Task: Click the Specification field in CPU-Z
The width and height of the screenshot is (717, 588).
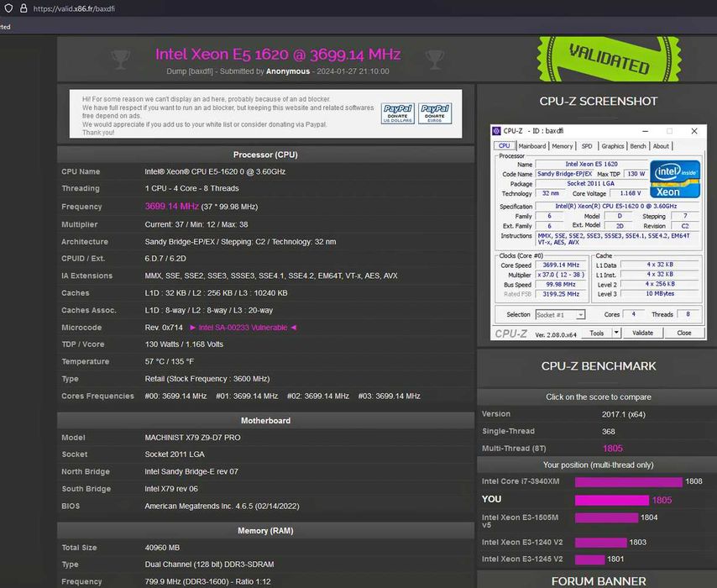Action: [x=616, y=207]
